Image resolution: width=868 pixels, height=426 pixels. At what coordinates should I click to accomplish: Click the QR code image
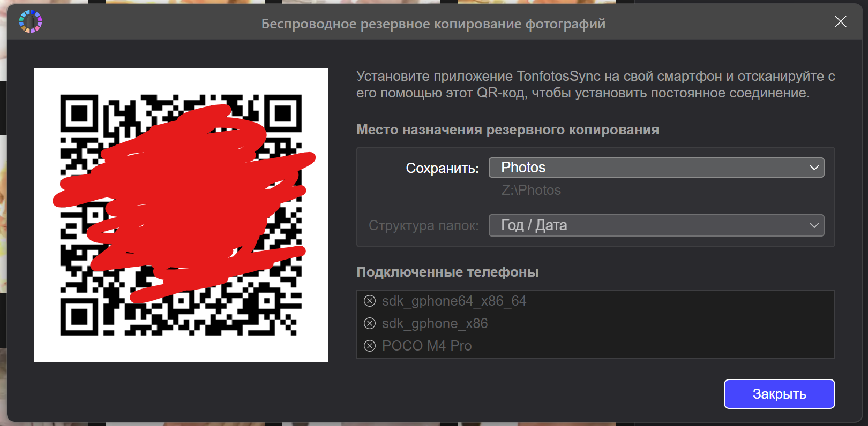pos(181,215)
